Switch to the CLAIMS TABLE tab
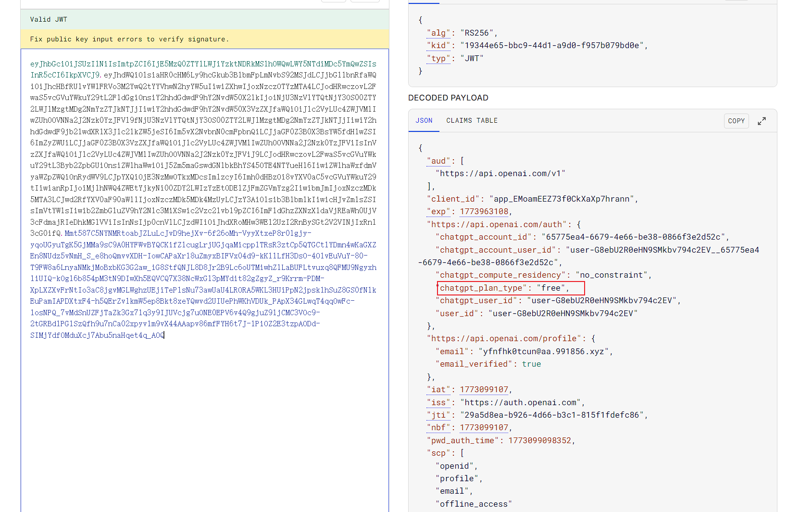812x512 pixels. pos(472,121)
